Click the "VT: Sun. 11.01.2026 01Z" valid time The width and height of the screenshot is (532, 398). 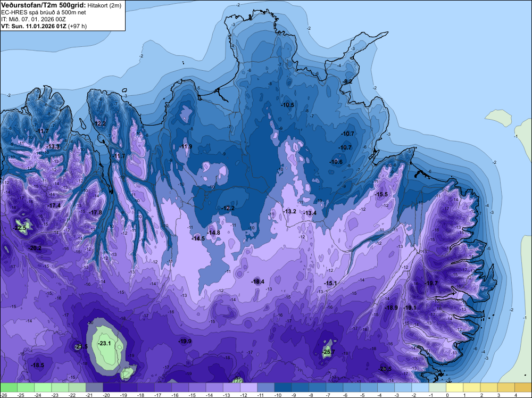34,26
